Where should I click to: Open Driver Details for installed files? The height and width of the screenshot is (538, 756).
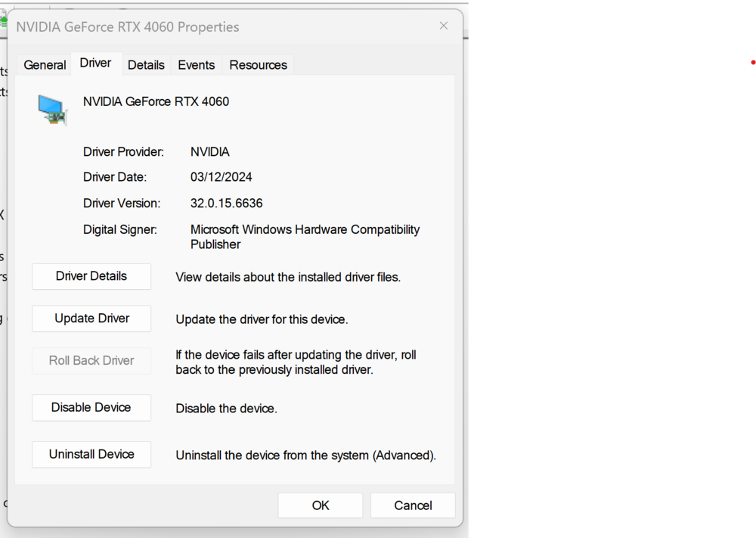coord(91,276)
